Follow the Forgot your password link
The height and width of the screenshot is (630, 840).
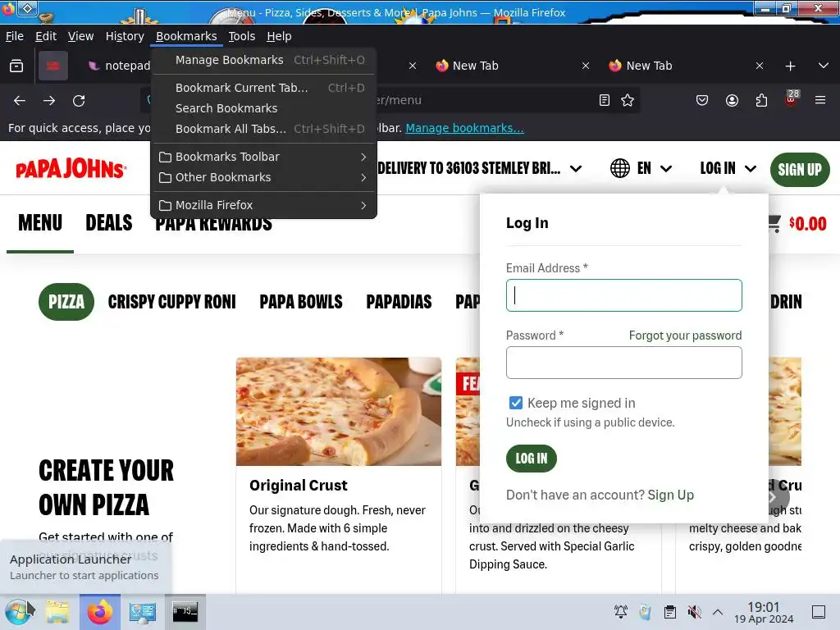pos(685,336)
